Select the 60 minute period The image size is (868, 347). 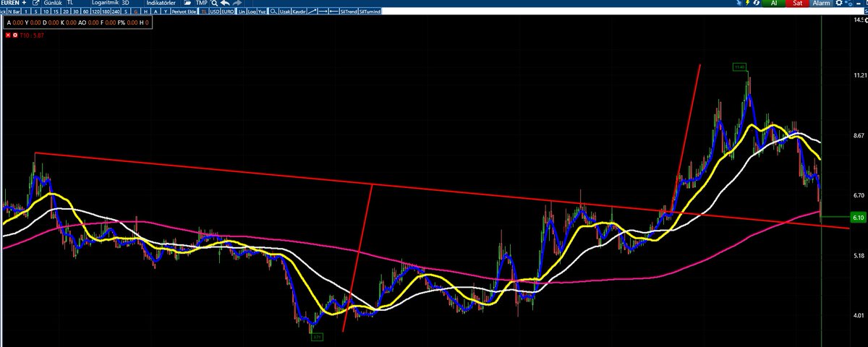pos(86,12)
